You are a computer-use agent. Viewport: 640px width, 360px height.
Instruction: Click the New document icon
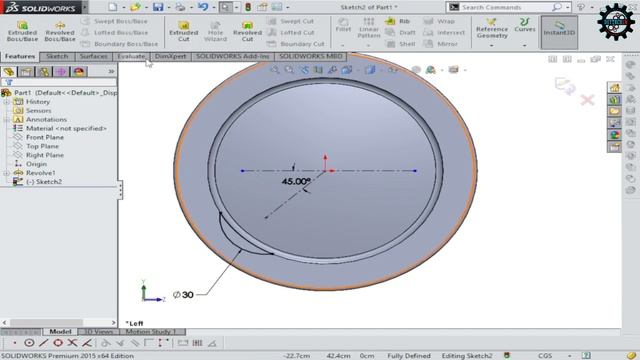click(113, 7)
